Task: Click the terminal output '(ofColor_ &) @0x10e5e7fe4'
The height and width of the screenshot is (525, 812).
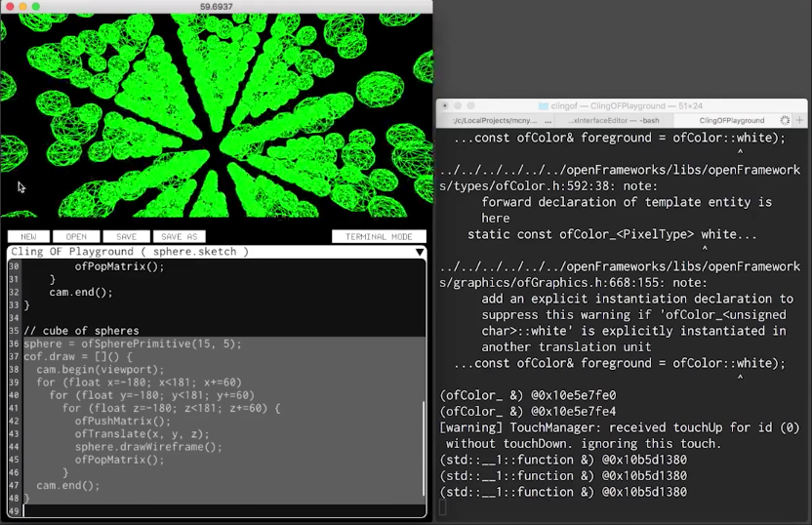Action: pyautogui.click(x=528, y=412)
